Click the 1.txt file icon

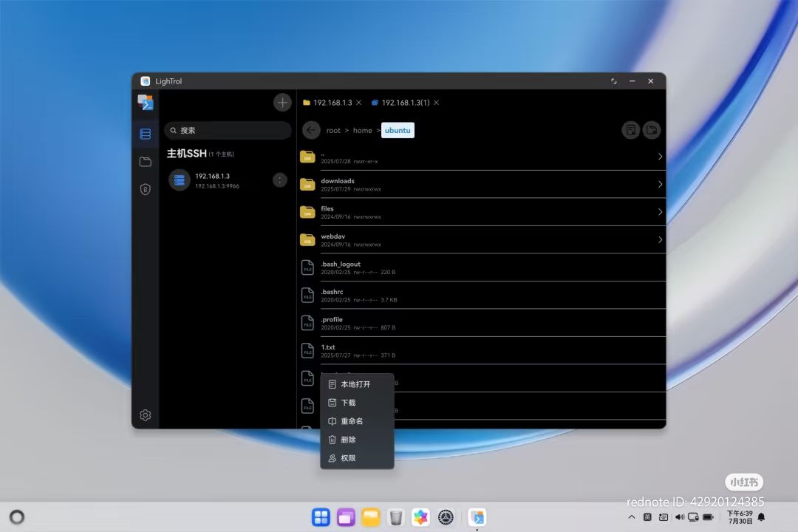307,351
